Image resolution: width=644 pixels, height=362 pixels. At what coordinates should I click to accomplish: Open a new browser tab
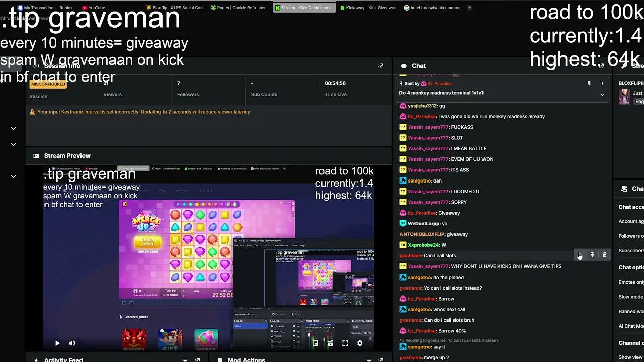pos(469,8)
